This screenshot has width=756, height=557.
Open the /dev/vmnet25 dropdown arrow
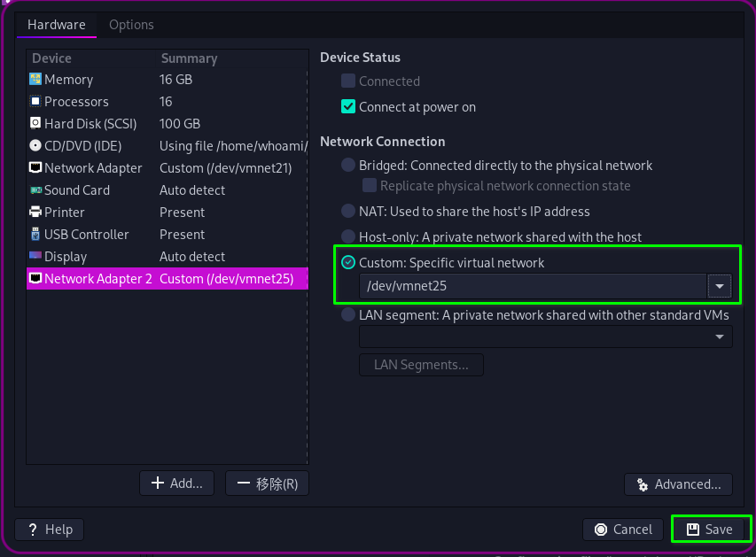[x=719, y=286]
